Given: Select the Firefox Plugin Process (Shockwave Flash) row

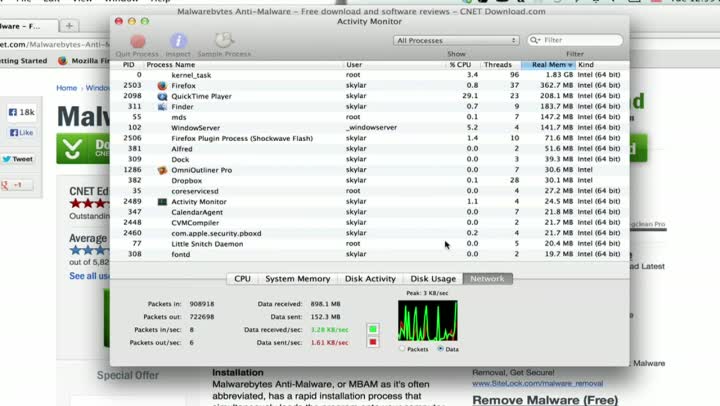Looking at the screenshot, I should (x=370, y=138).
